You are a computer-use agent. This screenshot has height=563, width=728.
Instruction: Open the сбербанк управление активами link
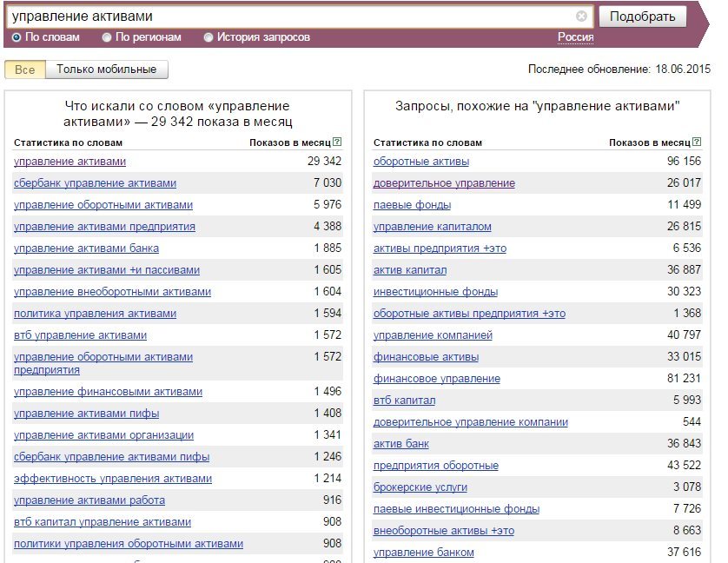pos(96,183)
